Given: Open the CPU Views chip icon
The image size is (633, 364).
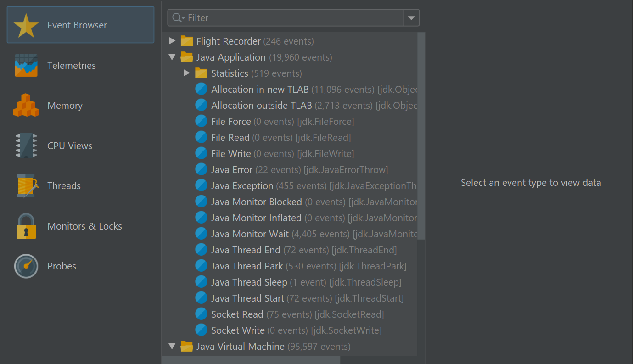Looking at the screenshot, I should (x=26, y=146).
